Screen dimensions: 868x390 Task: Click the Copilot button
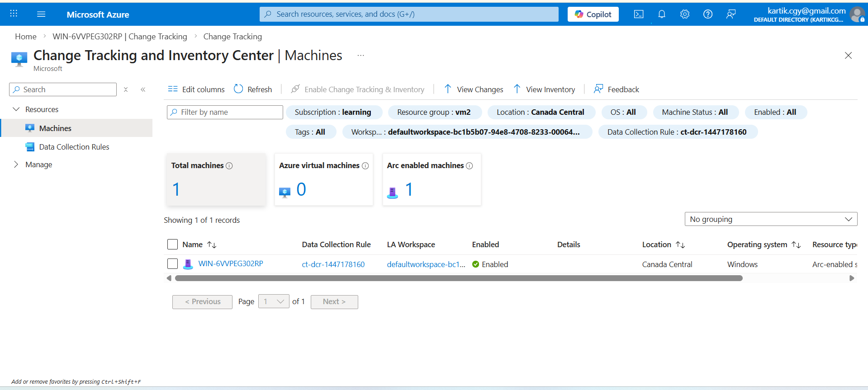pyautogui.click(x=593, y=14)
